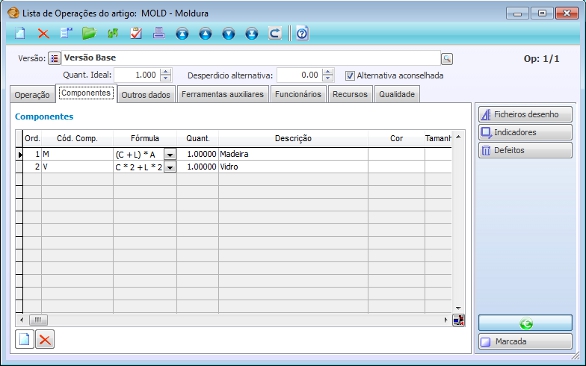Click the Quant. column header
Screen dimensions: 586x366
point(197,138)
